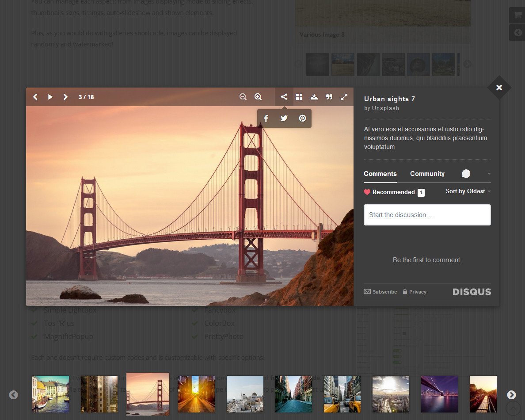Open Disqus login speech bubble icon
This screenshot has height=420, width=525.
point(466,173)
